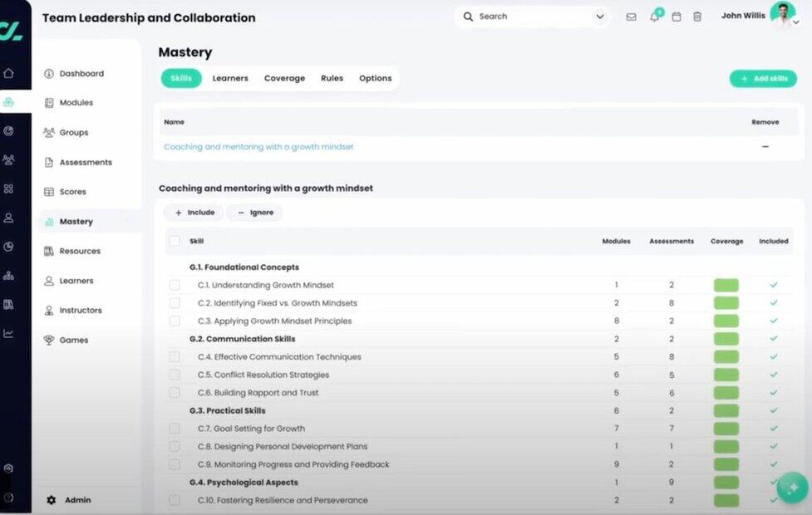
Task: Click the Games trophy icon
Action: tap(49, 340)
